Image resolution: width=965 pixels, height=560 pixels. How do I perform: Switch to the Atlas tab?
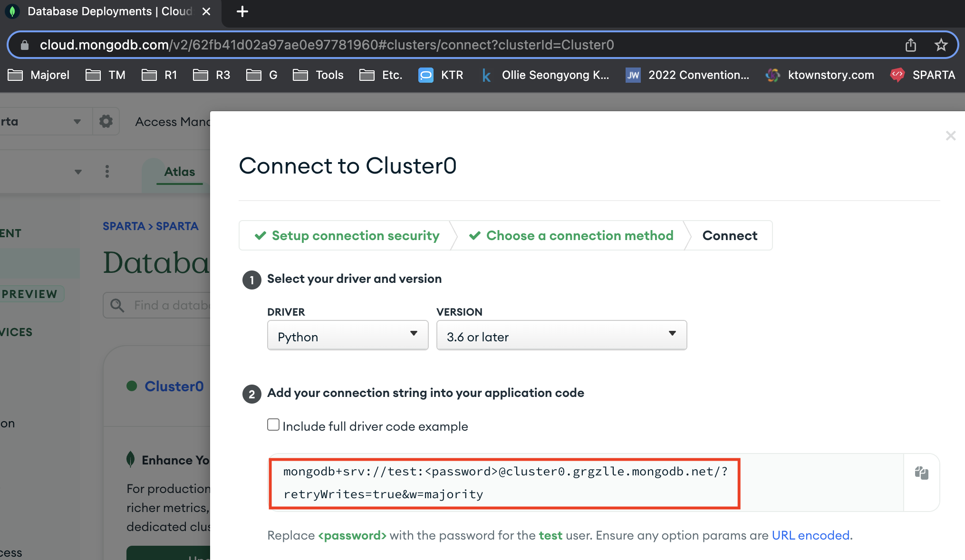[x=179, y=172]
